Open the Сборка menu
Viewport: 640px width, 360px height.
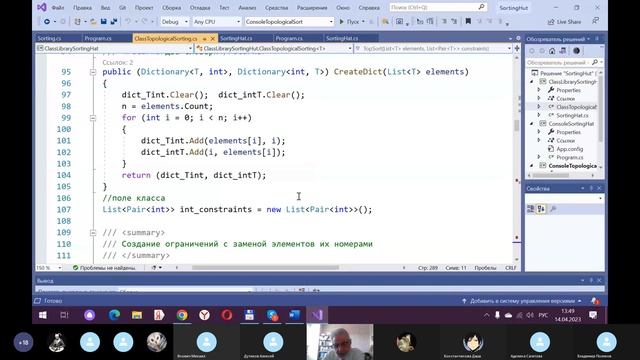click(x=171, y=8)
